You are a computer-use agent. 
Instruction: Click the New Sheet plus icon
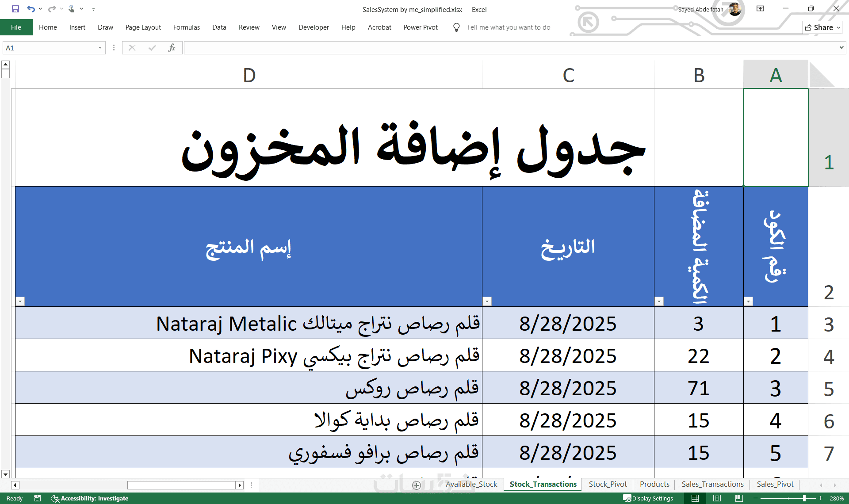[x=416, y=485]
